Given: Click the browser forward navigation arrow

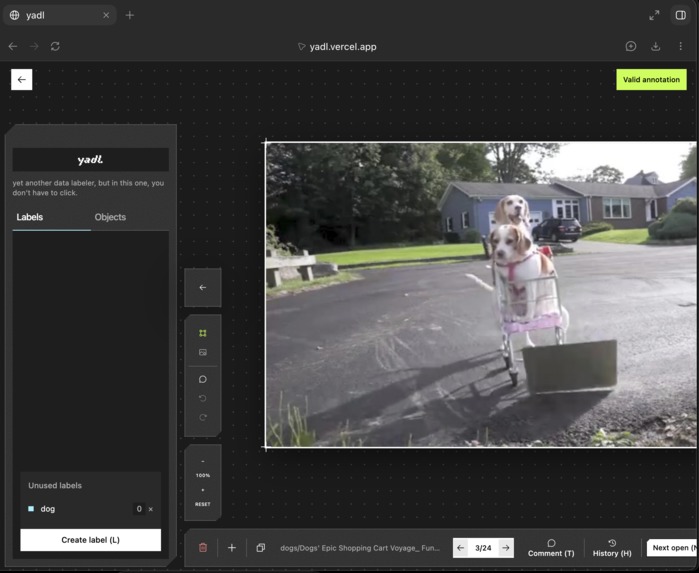Looking at the screenshot, I should (34, 46).
